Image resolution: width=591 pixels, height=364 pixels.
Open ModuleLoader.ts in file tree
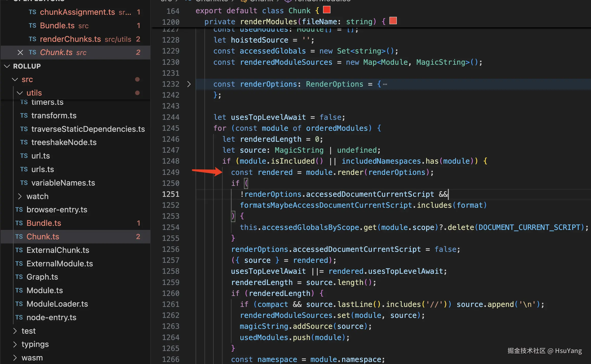pyautogui.click(x=57, y=304)
